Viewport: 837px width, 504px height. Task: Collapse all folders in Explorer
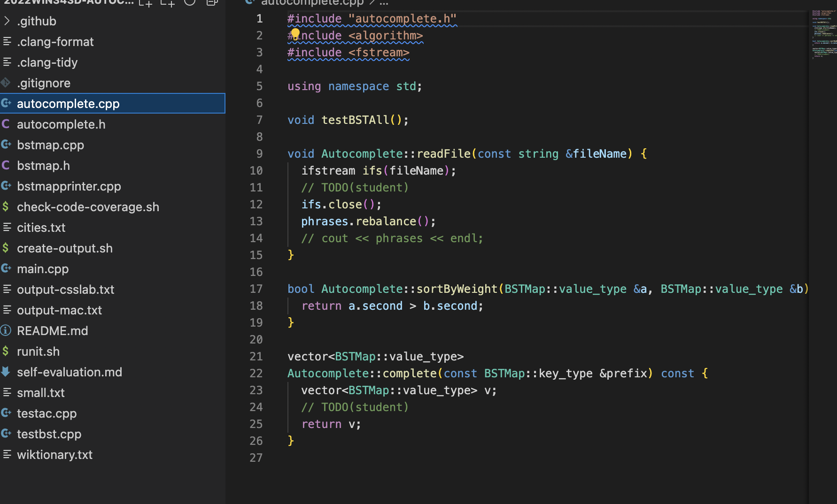click(212, 2)
